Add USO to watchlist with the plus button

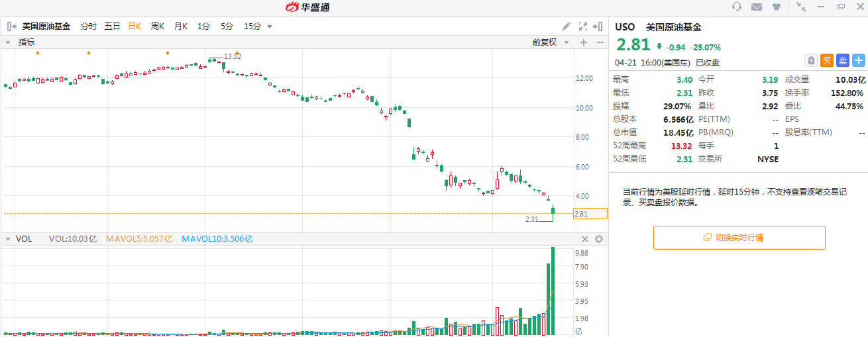point(859,60)
